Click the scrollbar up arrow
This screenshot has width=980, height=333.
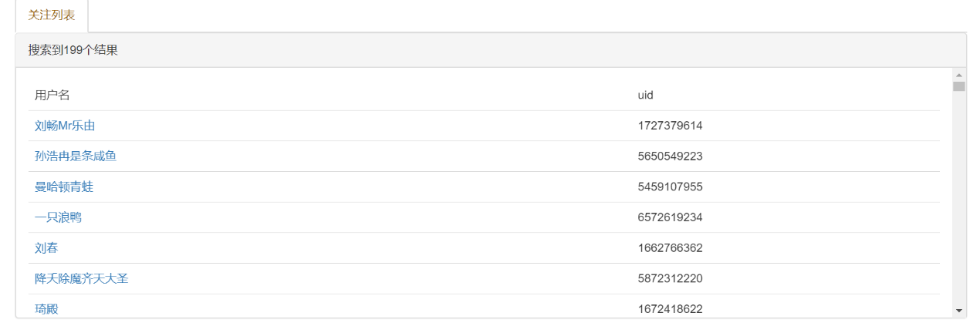(959, 75)
